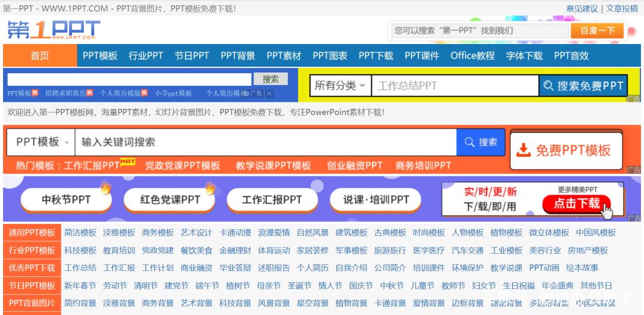Close the small ad with the X icon
This screenshot has height=315, width=644.
point(269,93)
